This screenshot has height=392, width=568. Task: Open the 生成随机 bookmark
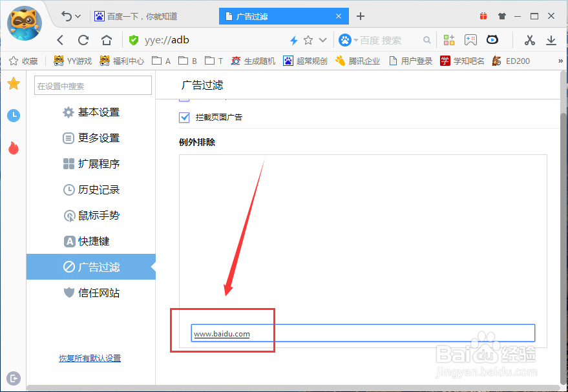tap(253, 61)
